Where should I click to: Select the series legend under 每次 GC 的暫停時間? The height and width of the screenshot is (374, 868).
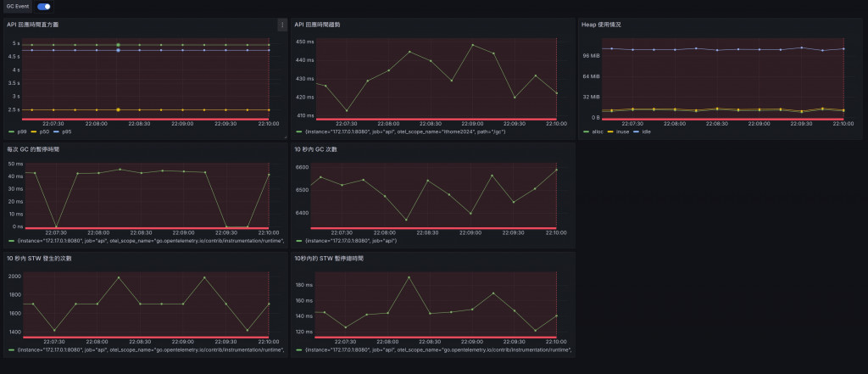tap(151, 241)
